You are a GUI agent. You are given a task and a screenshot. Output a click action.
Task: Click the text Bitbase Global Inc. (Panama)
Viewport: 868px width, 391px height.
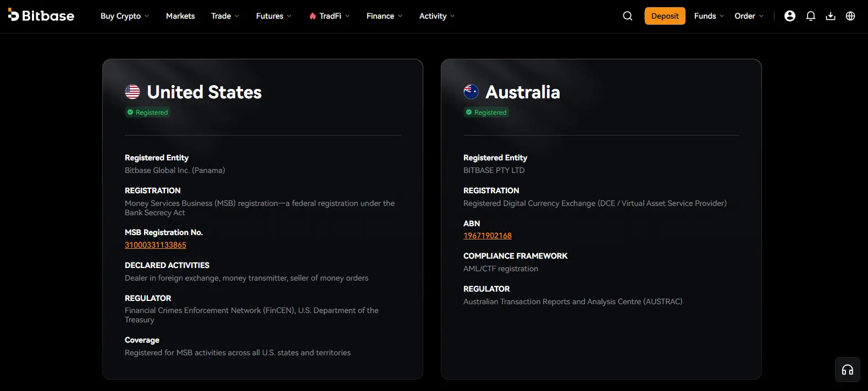[x=175, y=170]
